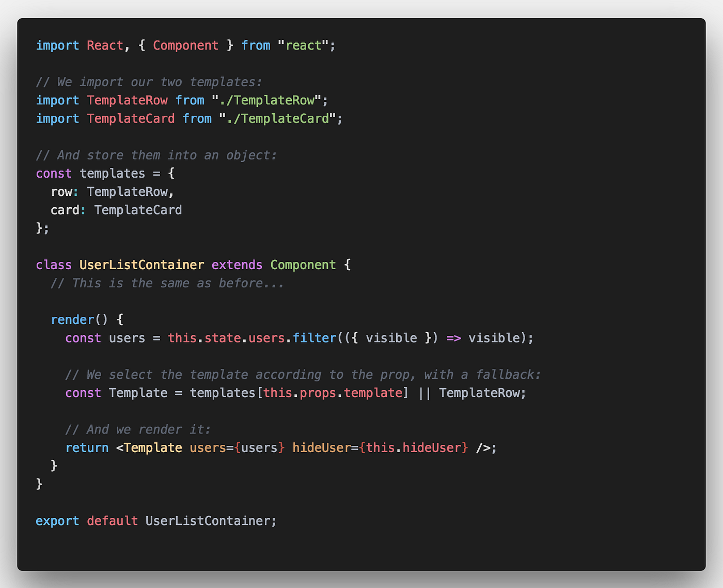Select the UserListContainer class name

click(x=142, y=265)
